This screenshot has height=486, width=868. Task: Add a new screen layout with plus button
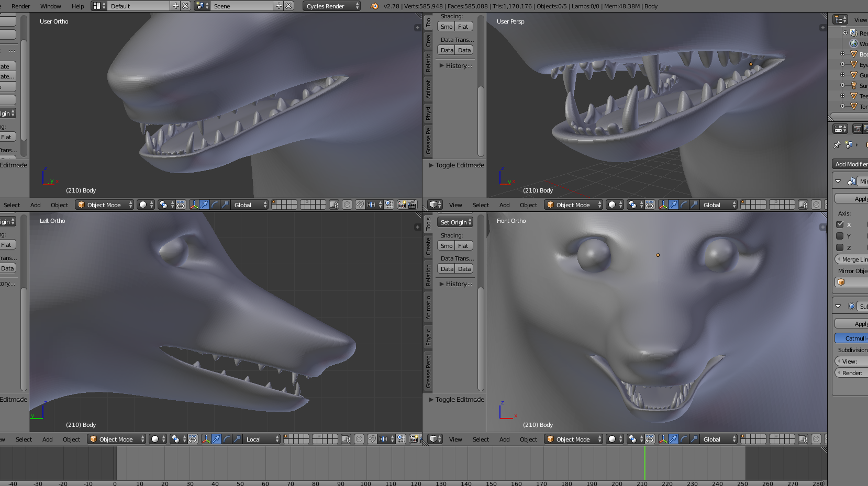click(x=175, y=6)
